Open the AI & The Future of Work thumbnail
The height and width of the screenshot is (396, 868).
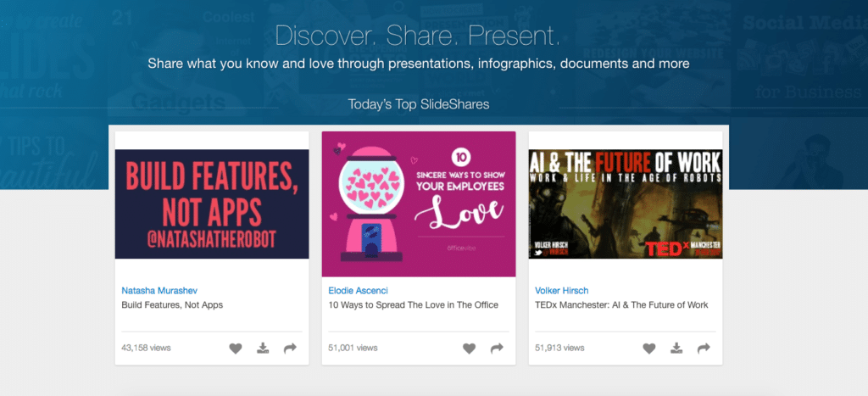click(x=626, y=204)
